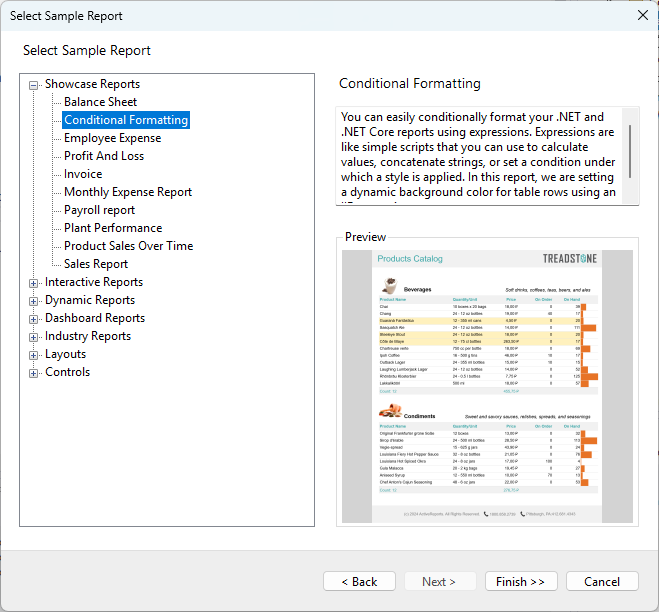659x612 pixels.
Task: Pick the Monthly Expense Report item
Action: click(x=128, y=192)
